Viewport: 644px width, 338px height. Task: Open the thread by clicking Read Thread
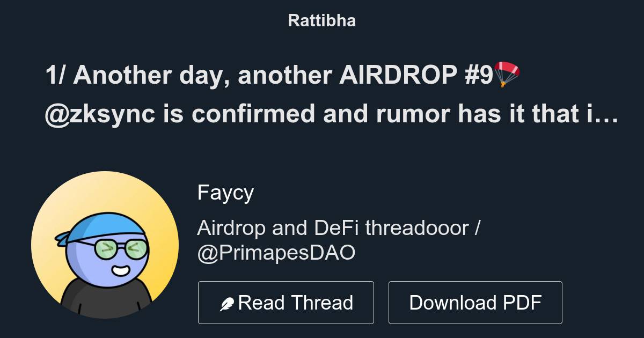[x=286, y=302]
